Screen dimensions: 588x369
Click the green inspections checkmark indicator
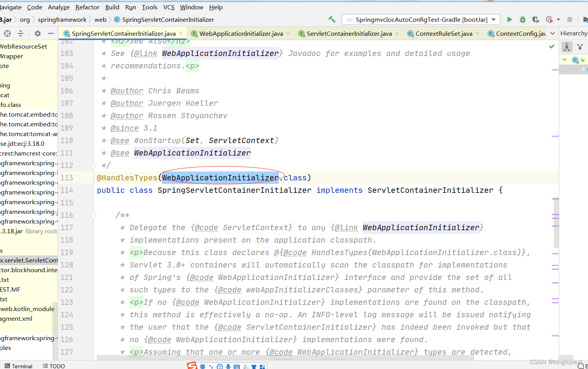[x=551, y=46]
